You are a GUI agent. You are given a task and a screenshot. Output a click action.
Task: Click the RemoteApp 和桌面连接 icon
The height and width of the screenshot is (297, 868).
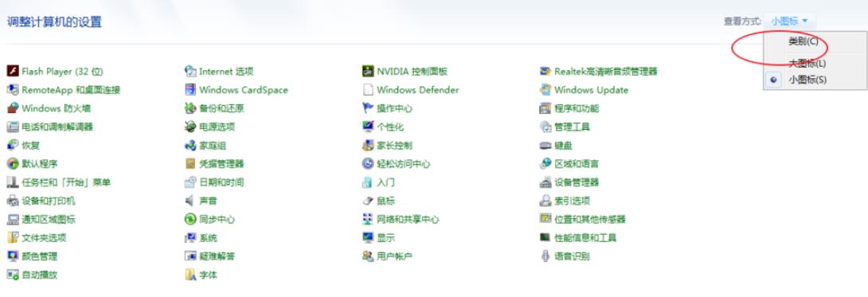click(13, 90)
